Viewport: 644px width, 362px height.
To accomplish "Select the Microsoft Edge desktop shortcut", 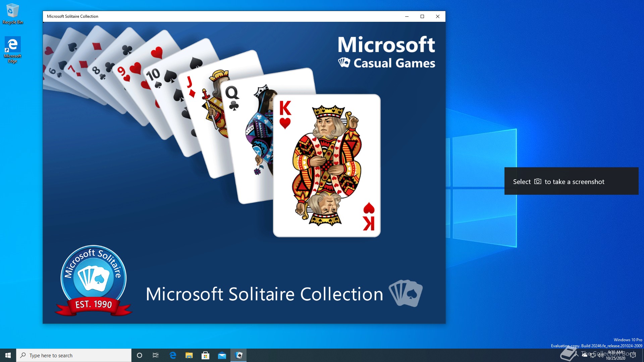I will click(x=12, y=50).
